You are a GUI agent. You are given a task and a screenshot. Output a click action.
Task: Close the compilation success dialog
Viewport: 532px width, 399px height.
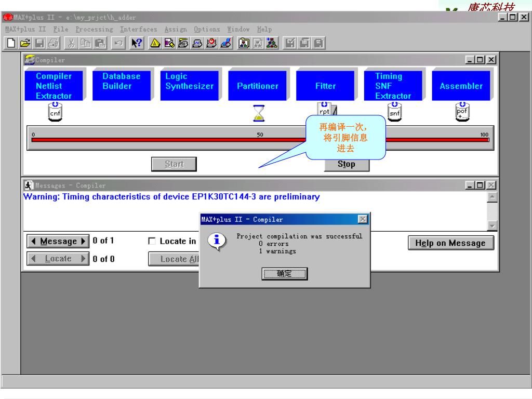click(x=363, y=219)
